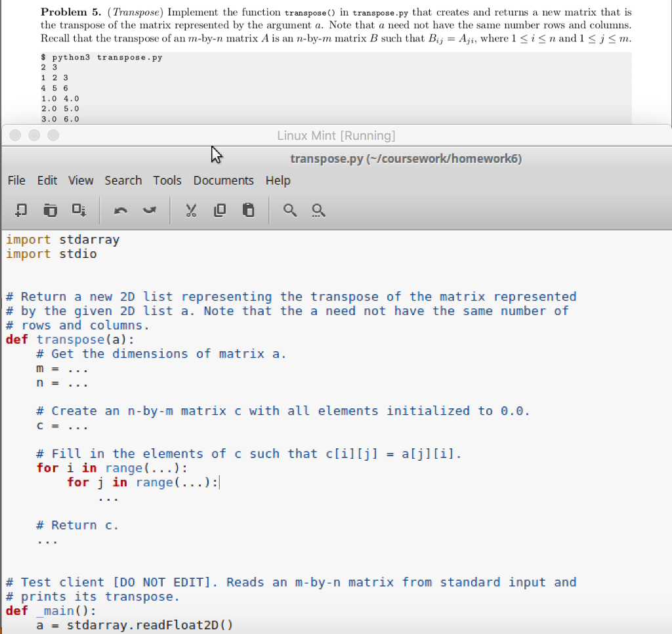Open the File menu

(x=16, y=180)
